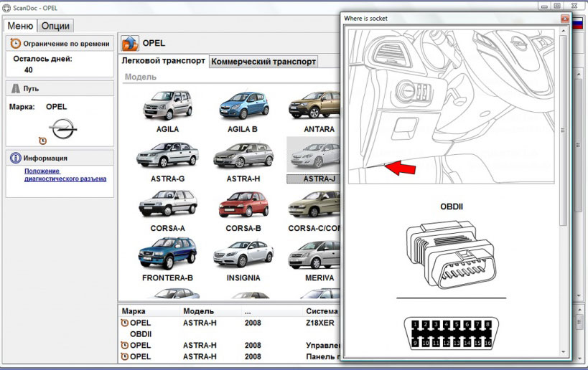Click the Марка column header
This screenshot has height=370, width=588.
[x=134, y=311]
